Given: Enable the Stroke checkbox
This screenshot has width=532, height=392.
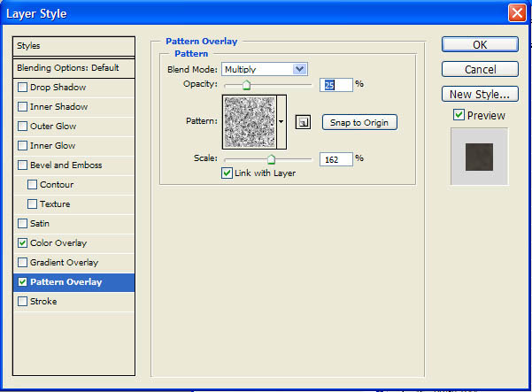Looking at the screenshot, I should [22, 301].
